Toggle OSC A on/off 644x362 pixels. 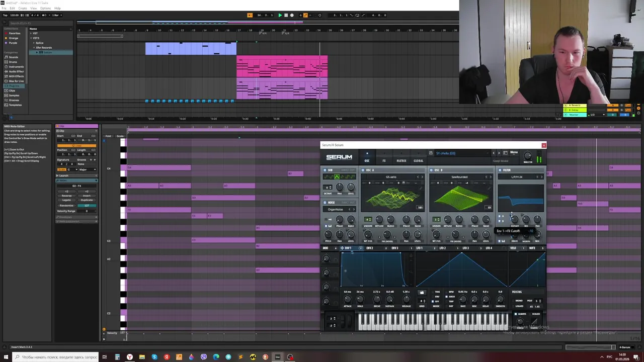point(363,170)
